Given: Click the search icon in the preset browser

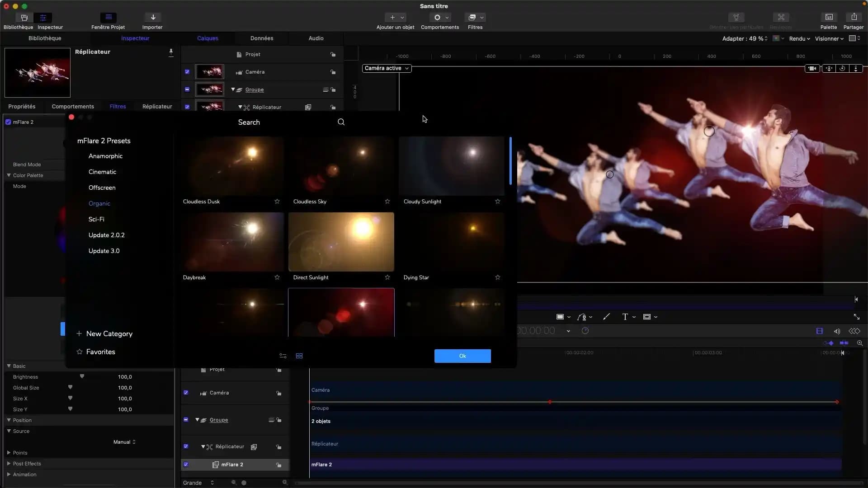Looking at the screenshot, I should pos(341,122).
